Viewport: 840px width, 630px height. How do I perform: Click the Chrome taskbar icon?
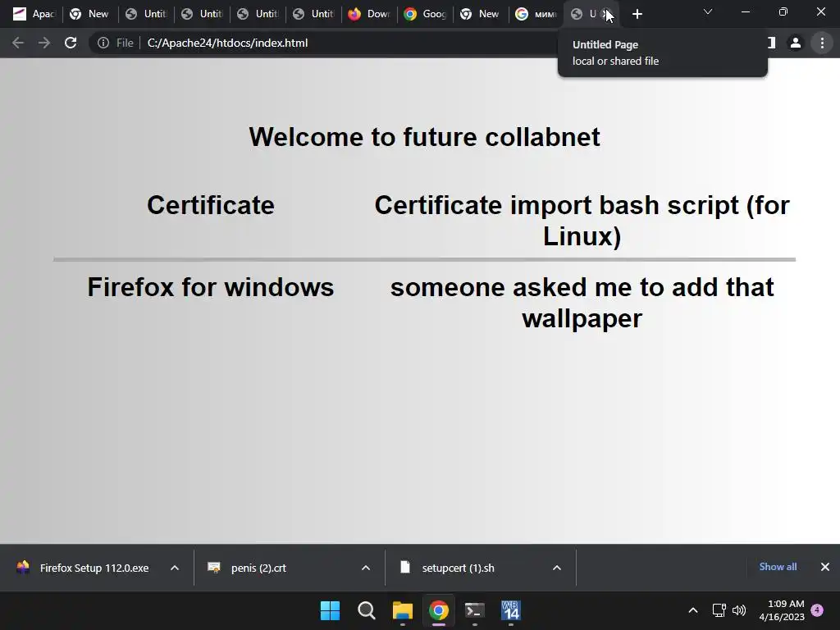(x=439, y=610)
